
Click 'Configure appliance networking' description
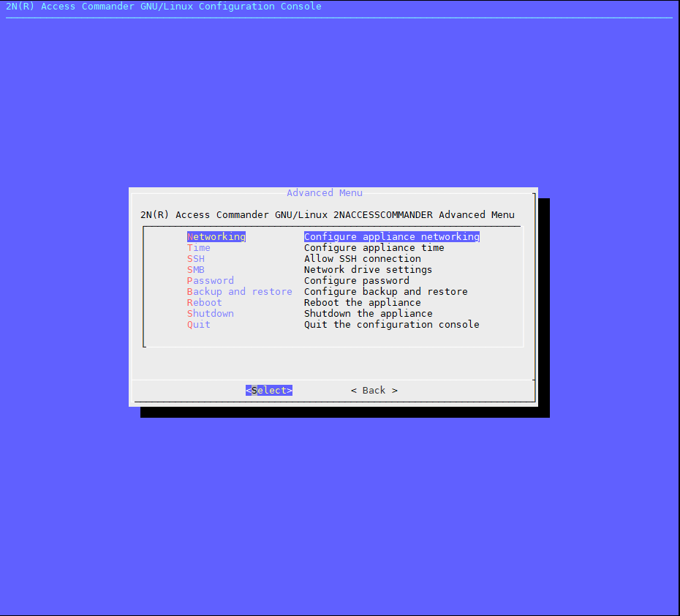pos(392,236)
